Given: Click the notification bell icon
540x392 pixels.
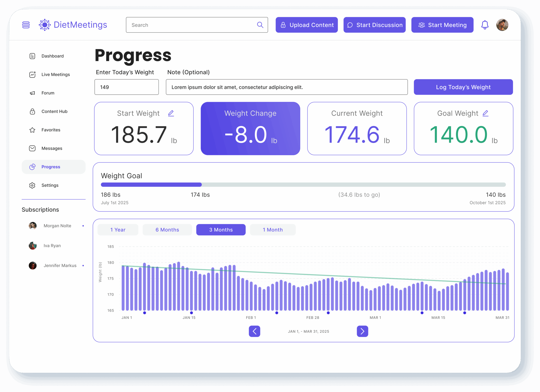Looking at the screenshot, I should coord(485,25).
